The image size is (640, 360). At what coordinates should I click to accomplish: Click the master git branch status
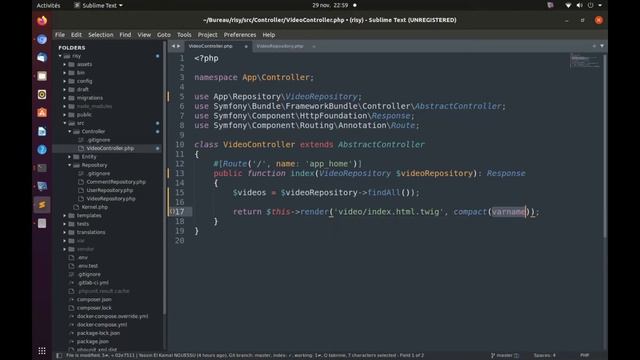[504, 356]
